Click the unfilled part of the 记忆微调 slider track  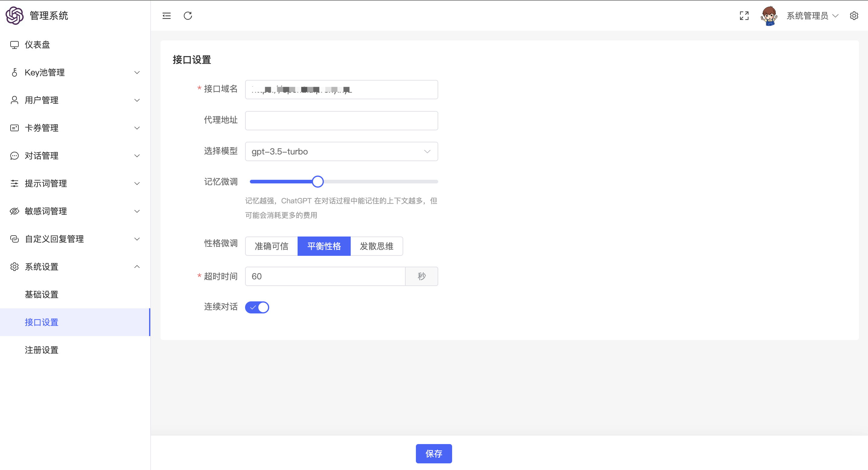pyautogui.click(x=381, y=182)
